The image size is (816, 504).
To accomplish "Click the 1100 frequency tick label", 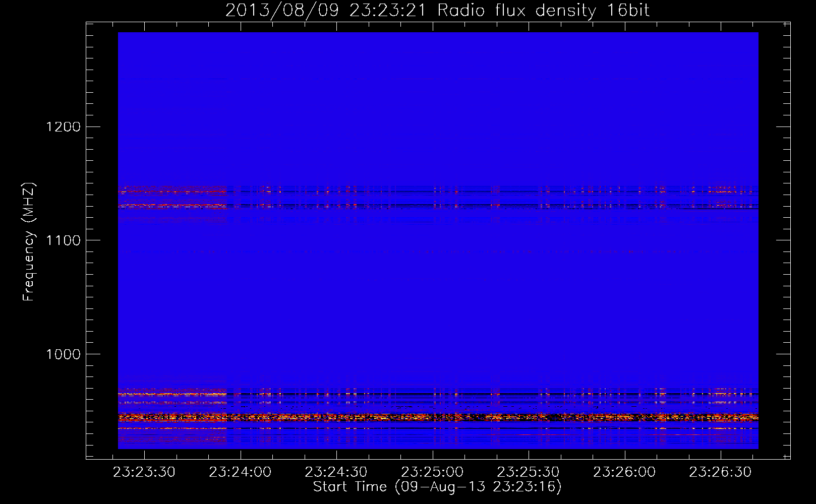I will click(63, 240).
